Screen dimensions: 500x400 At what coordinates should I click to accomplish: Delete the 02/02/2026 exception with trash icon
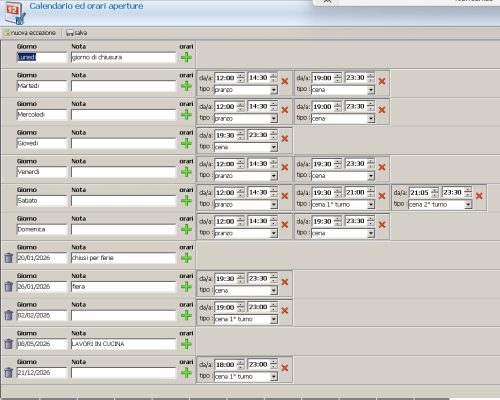[x=9, y=315]
